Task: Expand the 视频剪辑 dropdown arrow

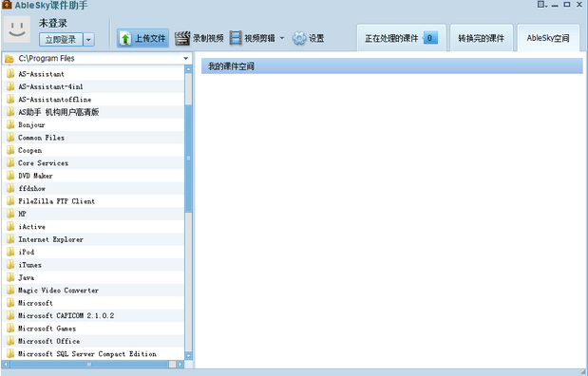Action: point(282,38)
